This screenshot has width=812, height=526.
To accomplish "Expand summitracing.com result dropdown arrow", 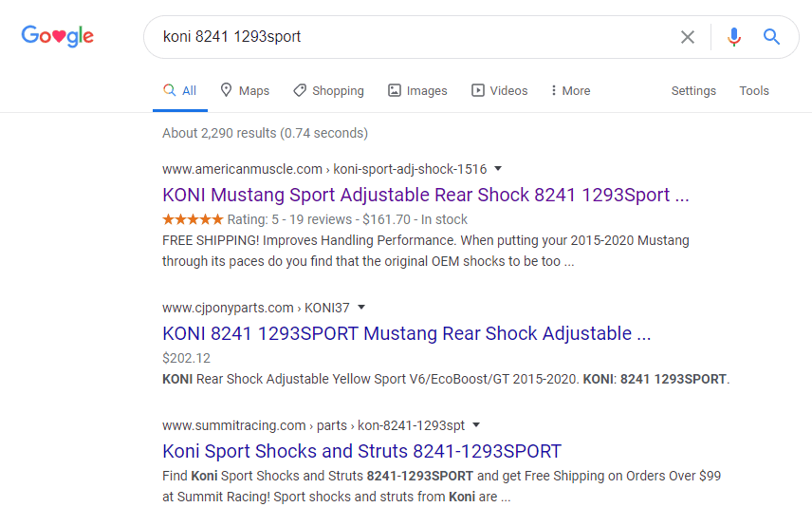I will 476,425.
